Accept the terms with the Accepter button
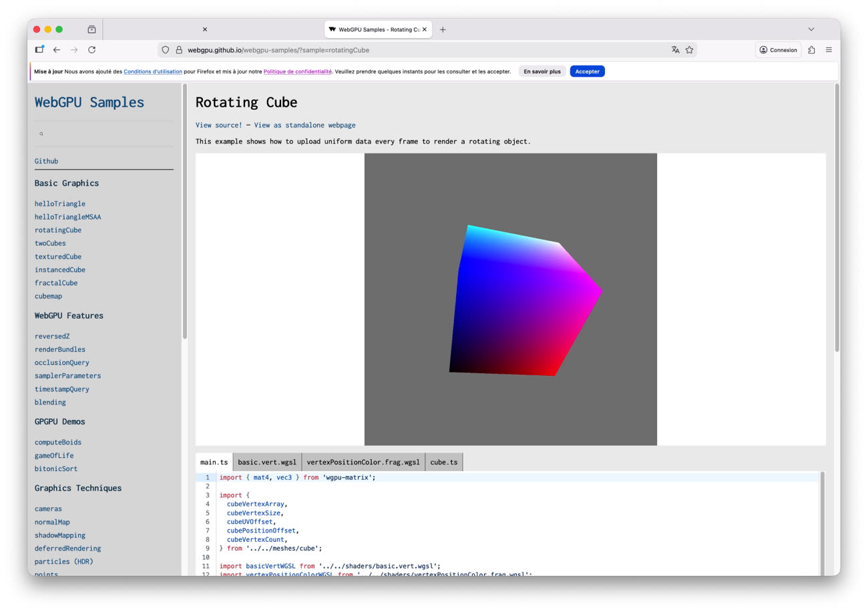The image size is (868, 612). [x=587, y=71]
